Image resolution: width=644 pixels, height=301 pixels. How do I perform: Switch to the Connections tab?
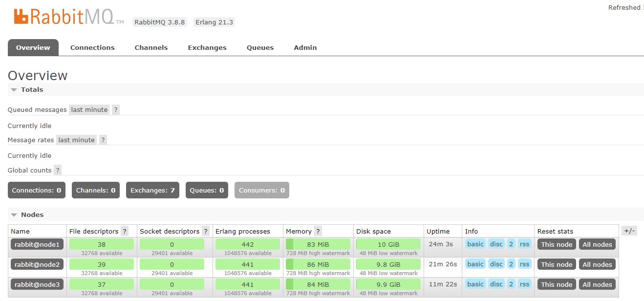[92, 48]
